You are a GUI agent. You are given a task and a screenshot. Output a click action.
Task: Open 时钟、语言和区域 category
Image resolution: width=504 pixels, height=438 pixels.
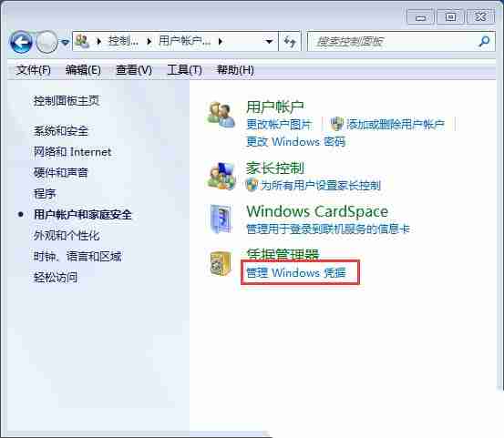click(x=77, y=256)
